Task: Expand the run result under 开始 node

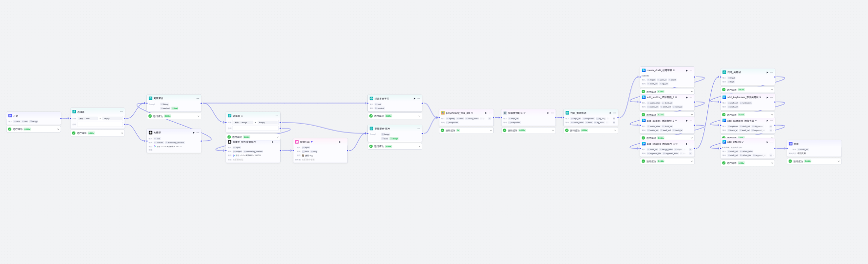Action: [x=58, y=129]
